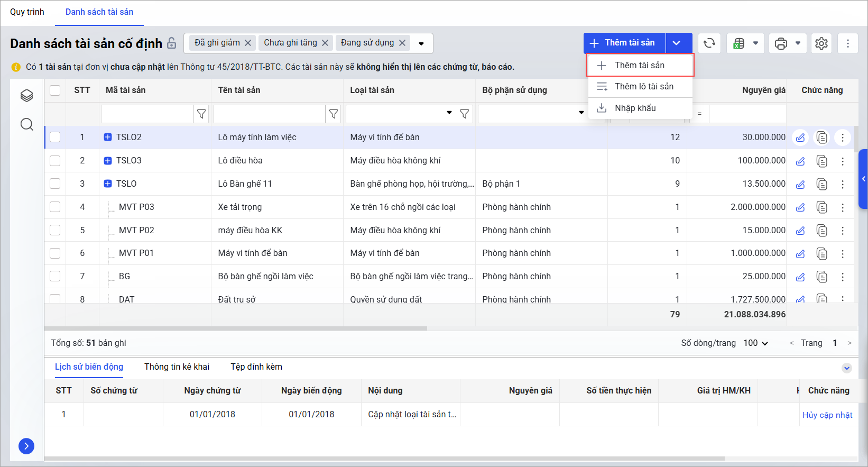Click the edit pencil icon for TSLO2

(800, 138)
